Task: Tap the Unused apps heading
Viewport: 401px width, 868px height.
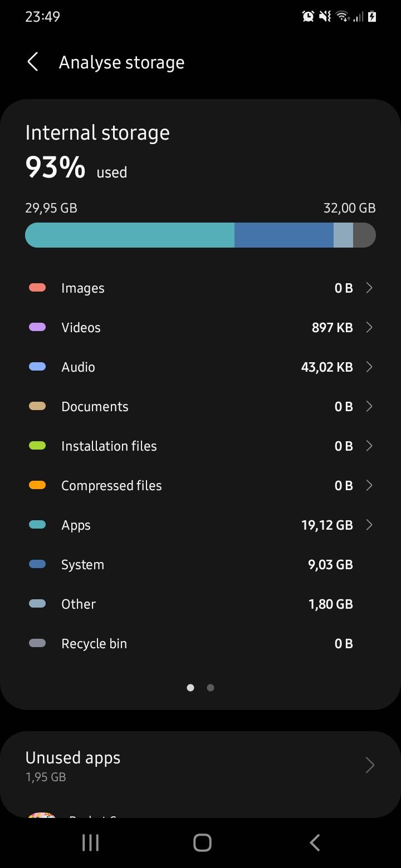Action: [x=73, y=758]
